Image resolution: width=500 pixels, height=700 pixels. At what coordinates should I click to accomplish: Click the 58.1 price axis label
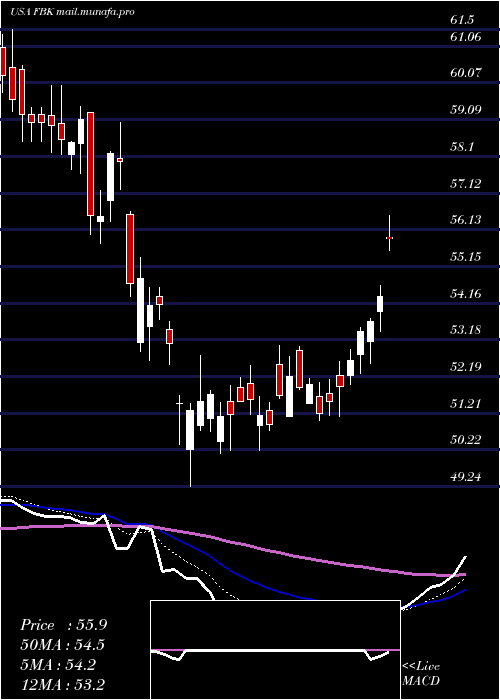point(462,146)
